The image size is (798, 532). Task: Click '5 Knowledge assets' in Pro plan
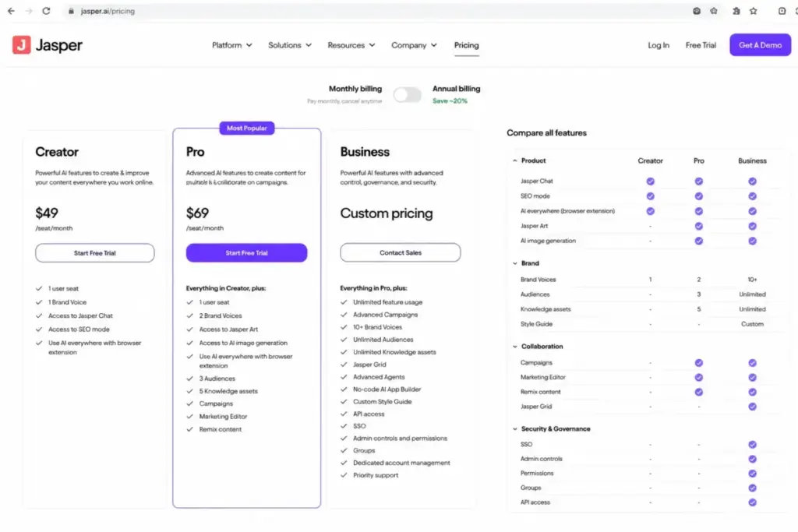228,391
